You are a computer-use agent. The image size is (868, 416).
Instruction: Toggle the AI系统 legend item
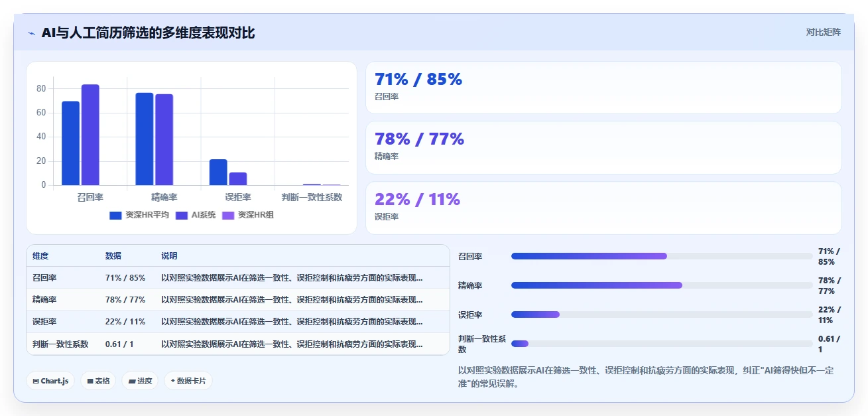196,215
